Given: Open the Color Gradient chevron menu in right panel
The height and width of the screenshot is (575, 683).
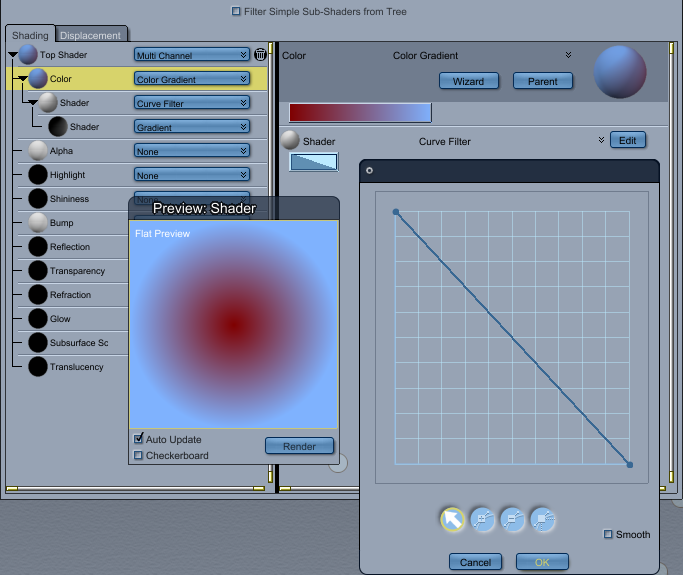Looking at the screenshot, I should point(568,55).
